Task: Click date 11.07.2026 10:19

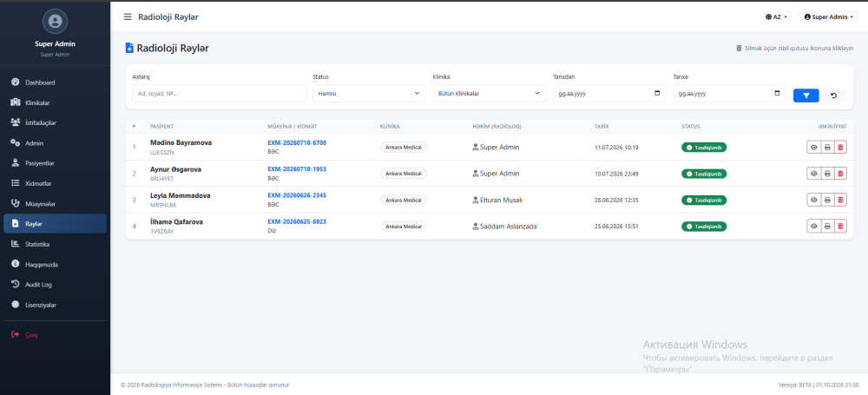Action: point(616,148)
